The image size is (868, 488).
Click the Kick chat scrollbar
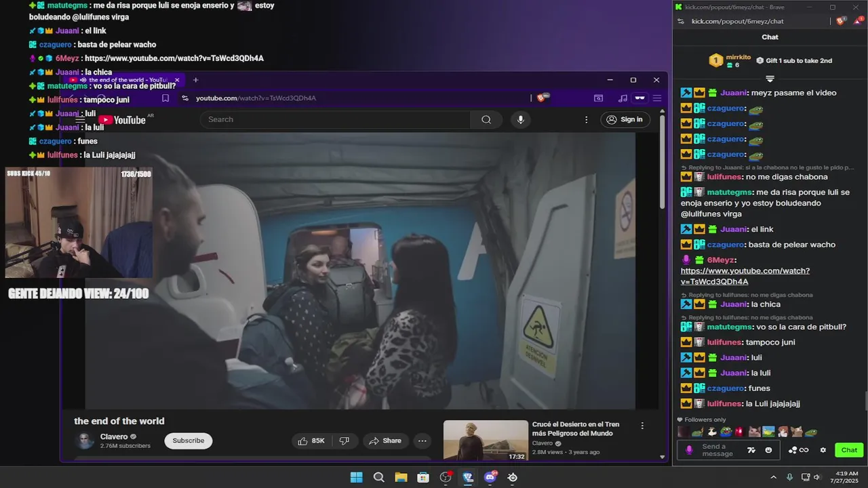(865, 401)
